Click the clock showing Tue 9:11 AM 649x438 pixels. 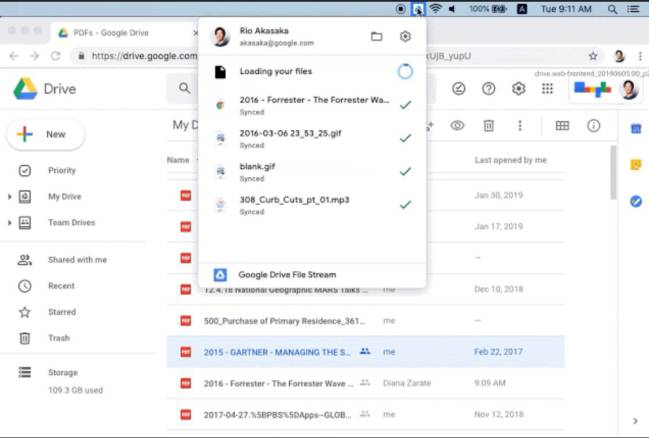(566, 9)
